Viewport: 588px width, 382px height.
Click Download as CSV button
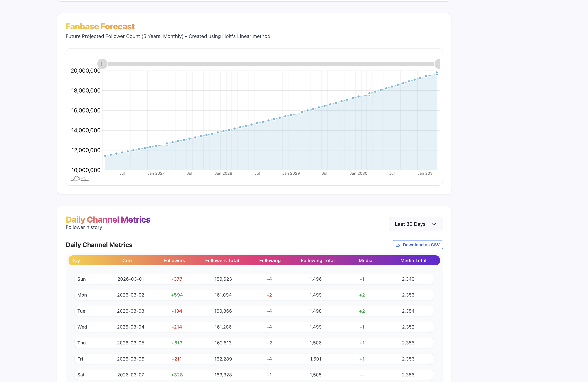tap(418, 245)
